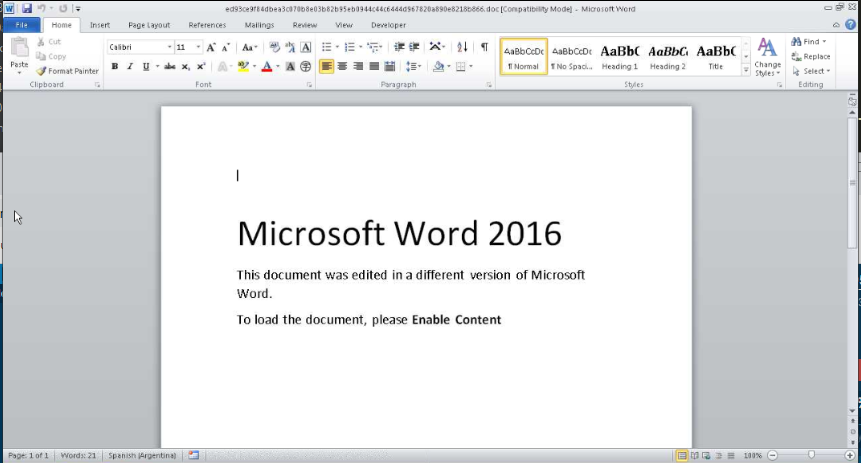Open the Borders dropdown arrow
Image resolution: width=861 pixels, height=463 pixels.
pyautogui.click(x=471, y=66)
